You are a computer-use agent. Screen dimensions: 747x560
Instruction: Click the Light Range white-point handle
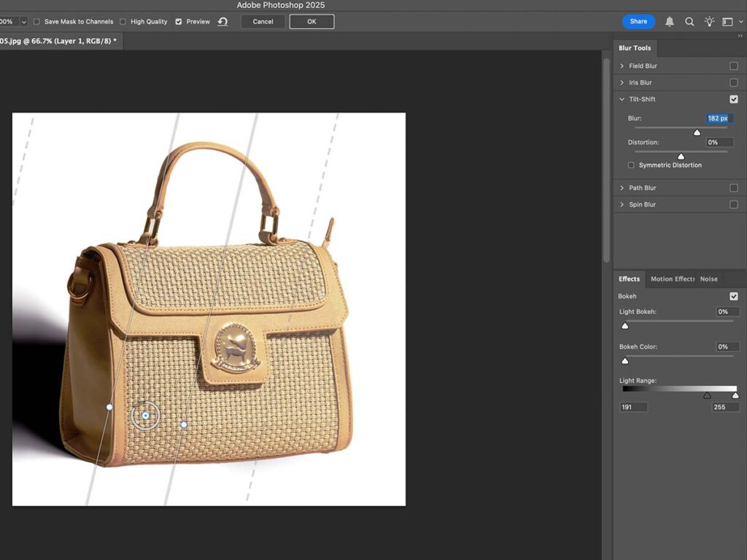(x=735, y=395)
